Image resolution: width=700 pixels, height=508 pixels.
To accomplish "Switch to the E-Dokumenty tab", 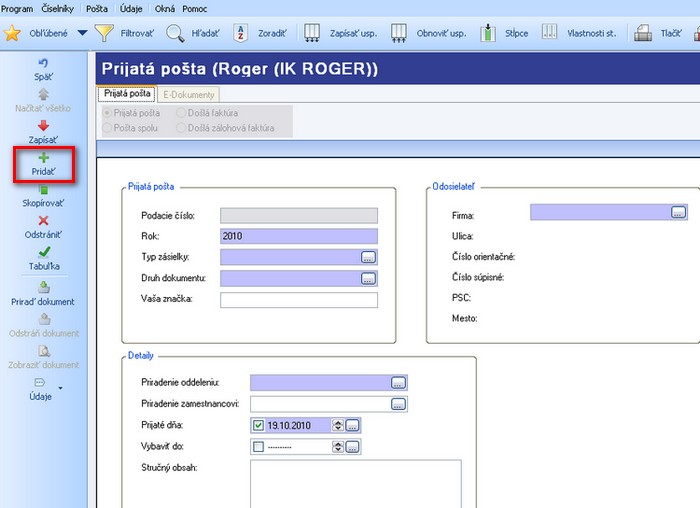I will click(188, 95).
